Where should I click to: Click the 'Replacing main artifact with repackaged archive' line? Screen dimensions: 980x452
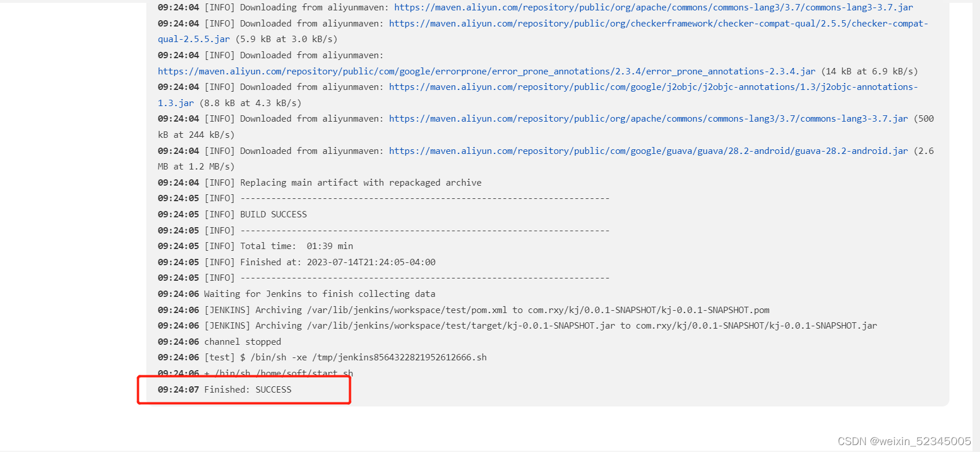pyautogui.click(x=320, y=183)
